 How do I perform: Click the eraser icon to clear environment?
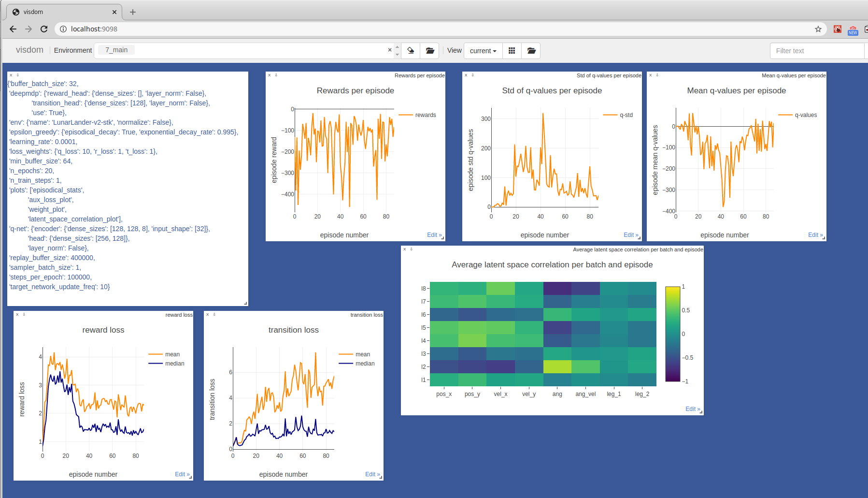point(411,50)
